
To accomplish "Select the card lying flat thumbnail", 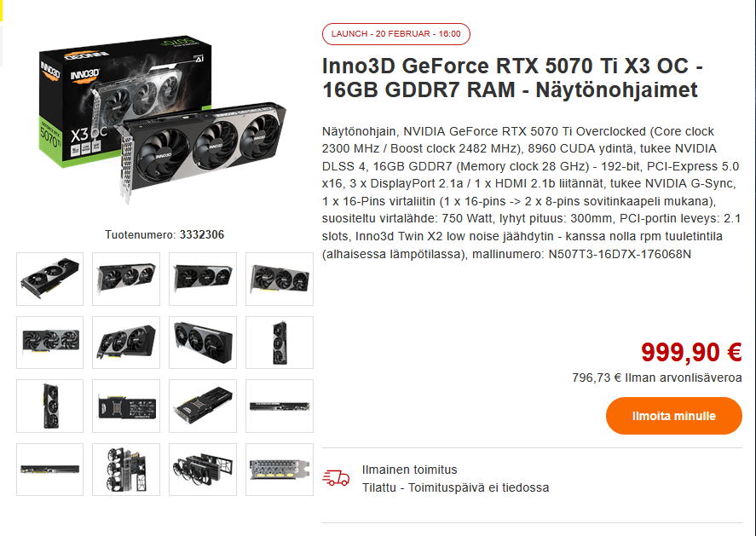I will [203, 406].
